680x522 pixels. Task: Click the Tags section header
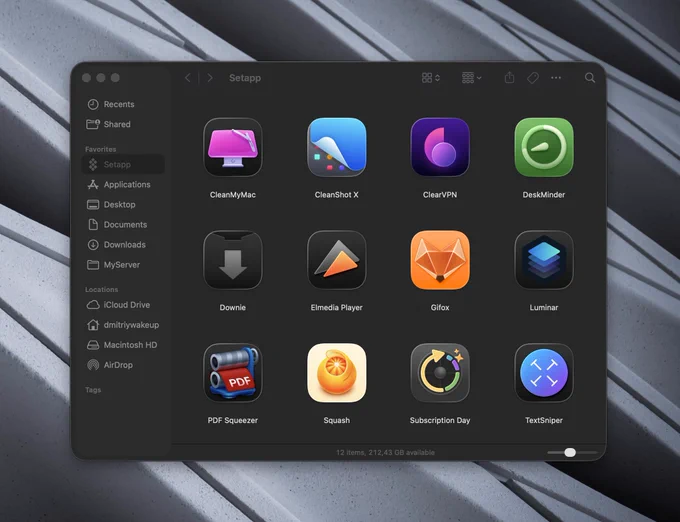93,390
